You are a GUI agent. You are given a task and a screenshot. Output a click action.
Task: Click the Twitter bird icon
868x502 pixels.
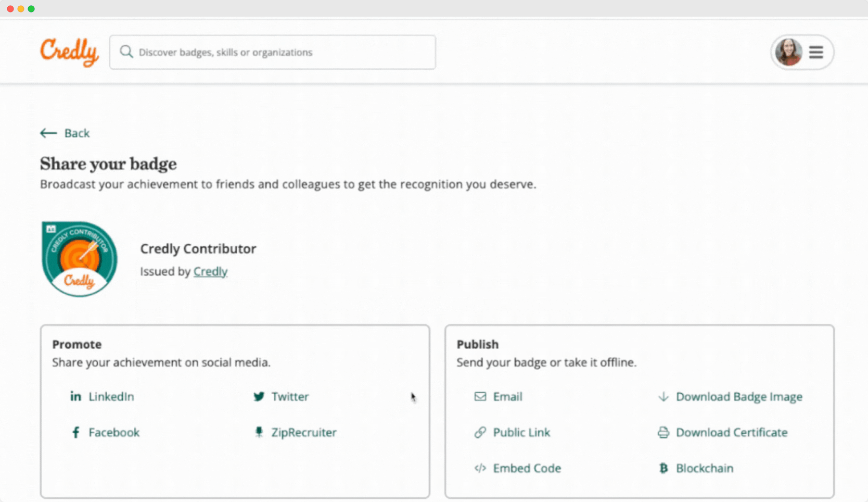pyautogui.click(x=259, y=396)
